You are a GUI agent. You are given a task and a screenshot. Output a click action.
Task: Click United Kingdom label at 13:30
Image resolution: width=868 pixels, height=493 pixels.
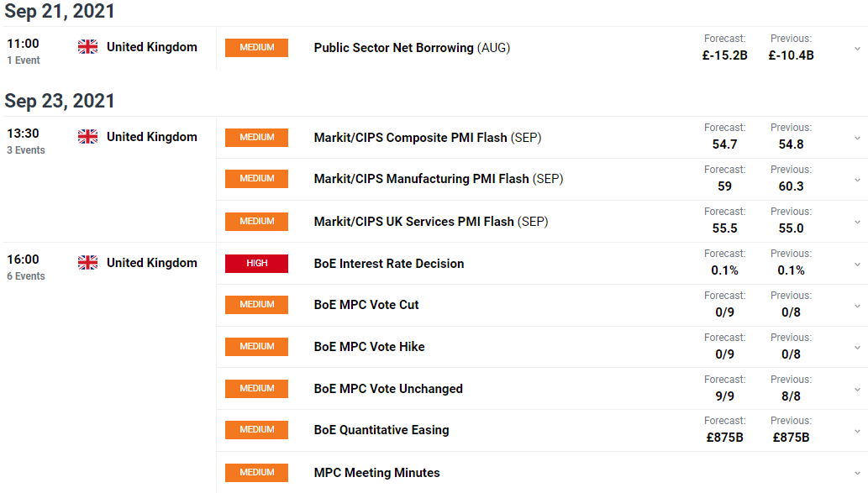pos(152,137)
